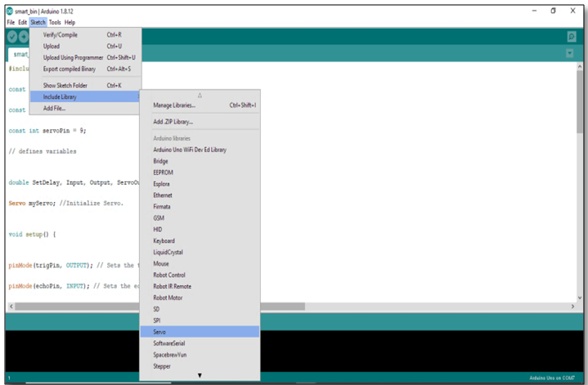
Task: Include the Ethernet library
Action: pyautogui.click(x=200, y=195)
